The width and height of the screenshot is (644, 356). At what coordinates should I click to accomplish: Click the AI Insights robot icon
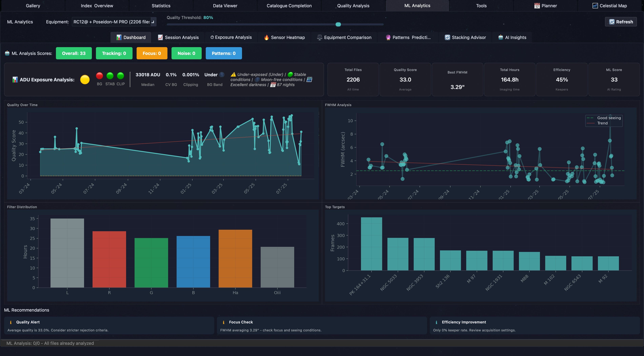point(500,37)
